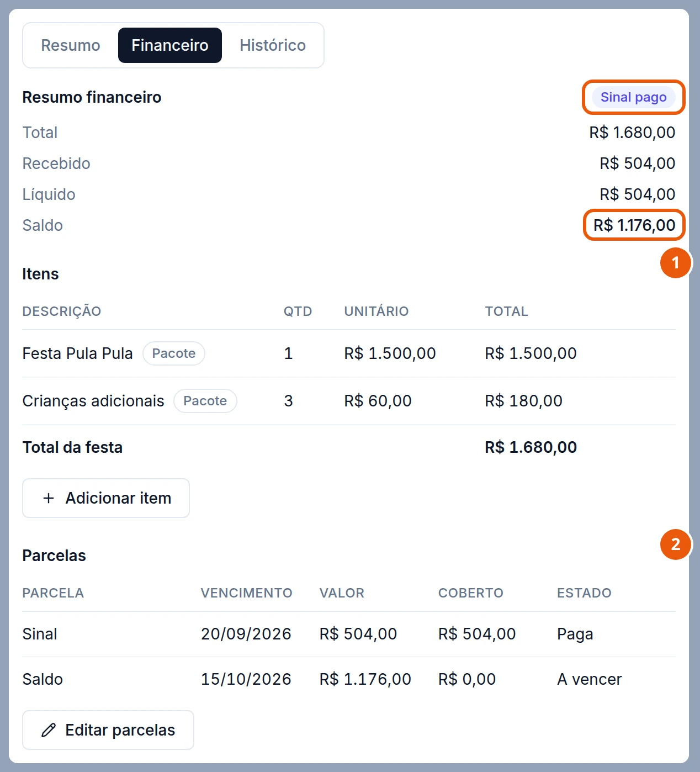Click the Sinal pago status badge

[x=634, y=97]
